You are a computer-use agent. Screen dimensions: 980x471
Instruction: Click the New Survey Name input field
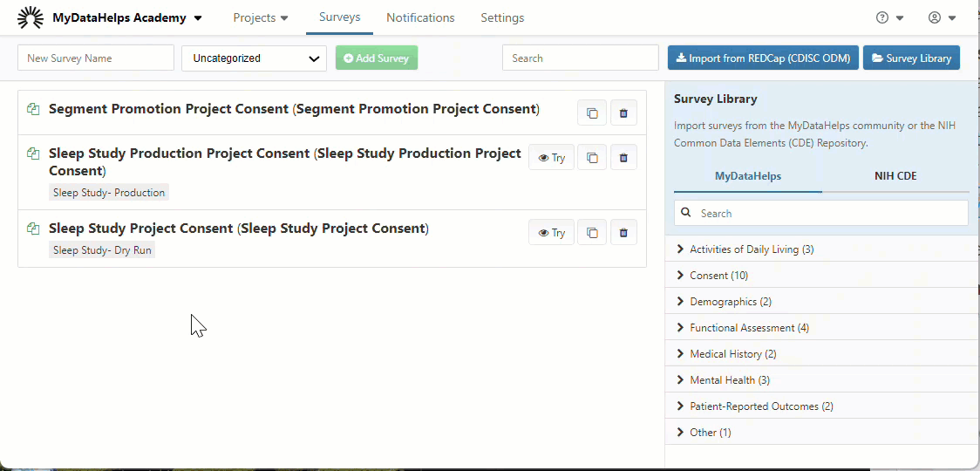tap(96, 58)
